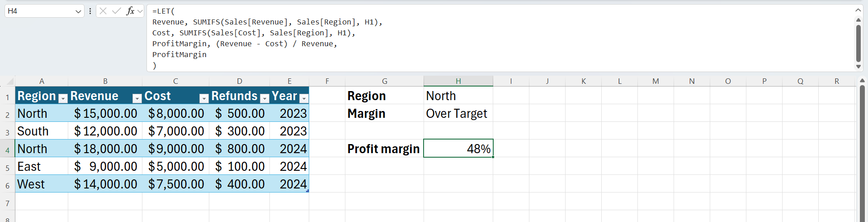Select the East region cell
Viewport: 868px width, 222px height.
pyautogui.click(x=42, y=166)
